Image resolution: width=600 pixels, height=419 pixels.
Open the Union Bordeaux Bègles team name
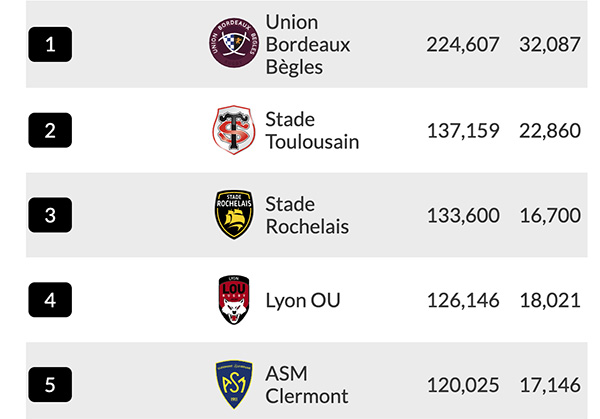308,44
